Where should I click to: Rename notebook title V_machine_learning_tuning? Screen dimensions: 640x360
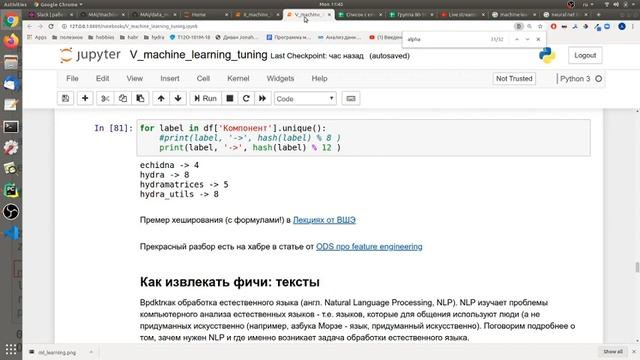[x=198, y=55]
